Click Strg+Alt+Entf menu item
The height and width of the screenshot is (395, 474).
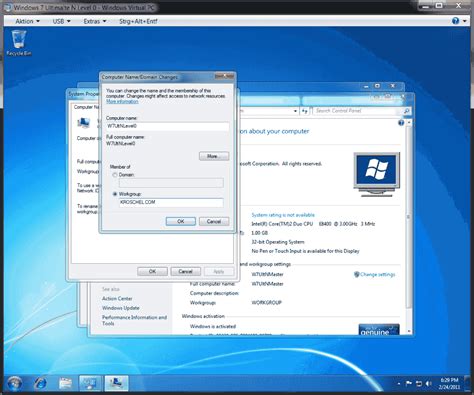(138, 21)
